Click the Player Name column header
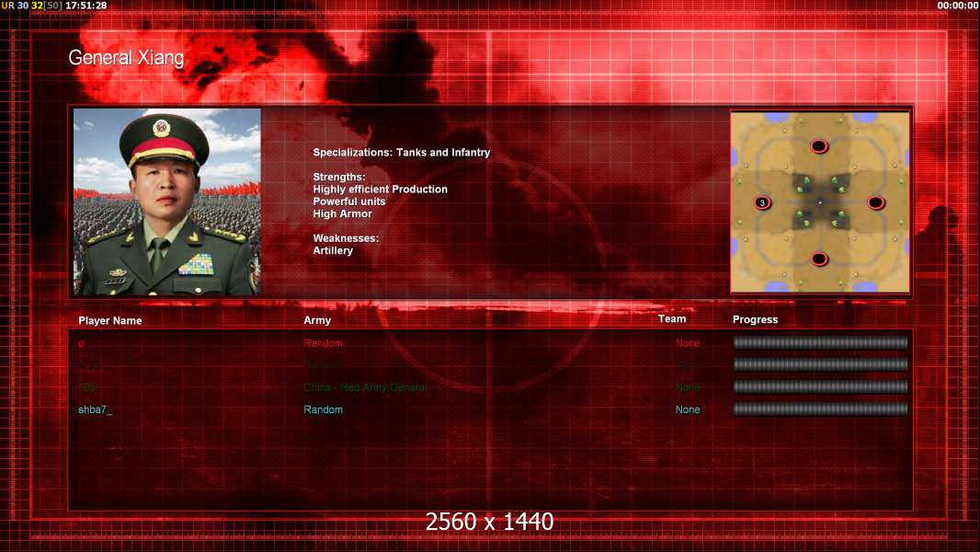Screen dimensions: 980x552 [110, 321]
